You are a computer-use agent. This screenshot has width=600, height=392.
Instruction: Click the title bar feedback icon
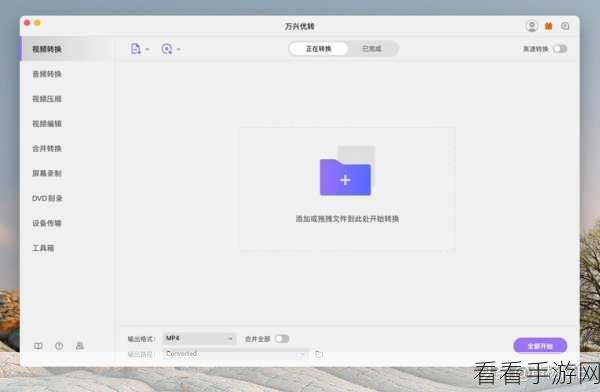tap(565, 26)
